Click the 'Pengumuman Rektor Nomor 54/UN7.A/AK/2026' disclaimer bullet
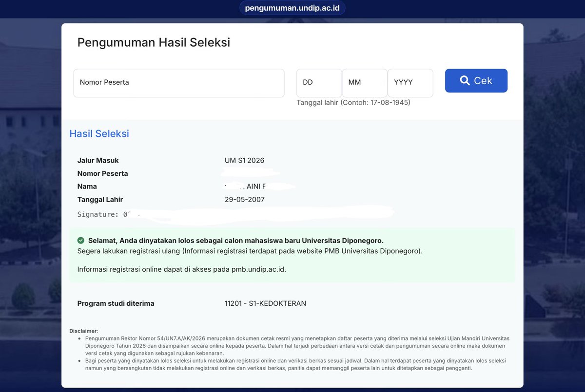Viewport: 585px width, 392px height. (x=297, y=346)
